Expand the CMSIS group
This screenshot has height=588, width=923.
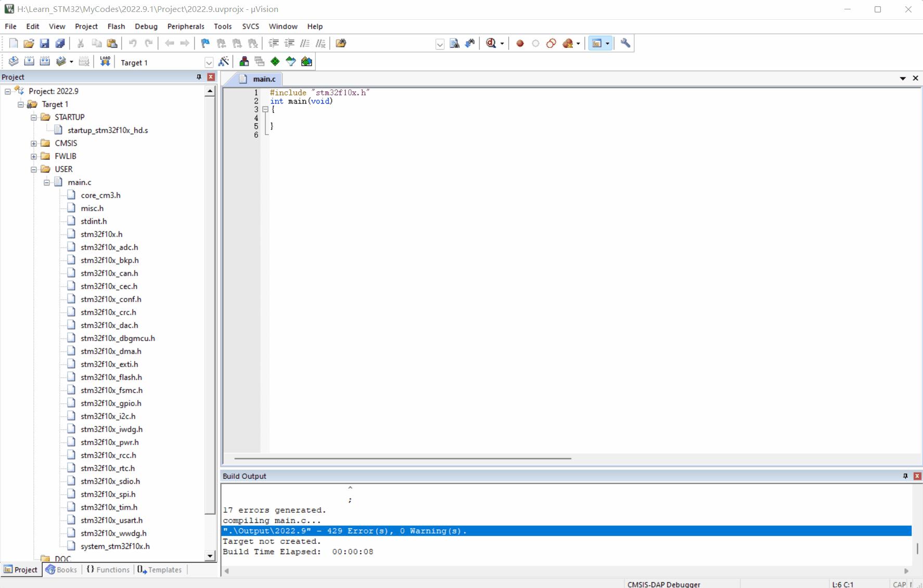pos(34,143)
